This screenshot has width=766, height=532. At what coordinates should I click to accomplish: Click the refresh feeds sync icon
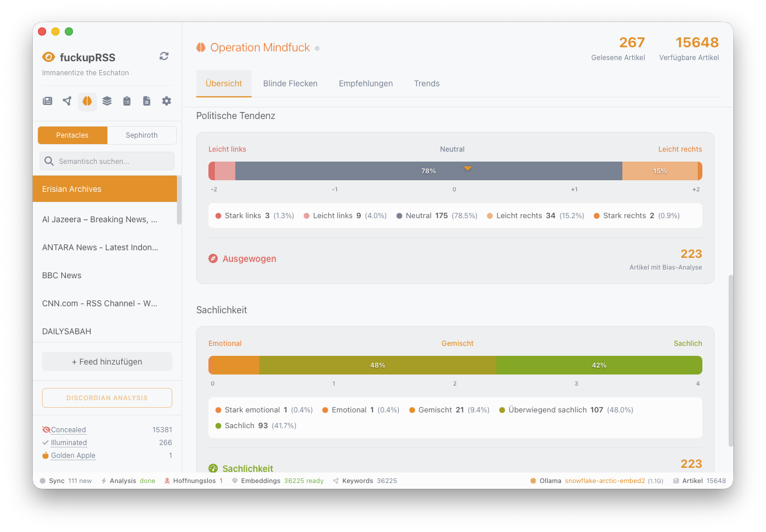[164, 56]
